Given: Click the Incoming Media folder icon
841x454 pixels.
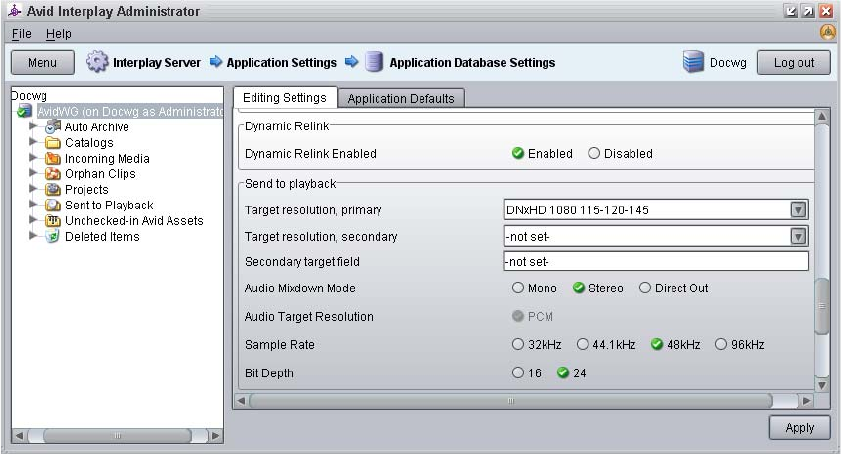Looking at the screenshot, I should tap(54, 158).
